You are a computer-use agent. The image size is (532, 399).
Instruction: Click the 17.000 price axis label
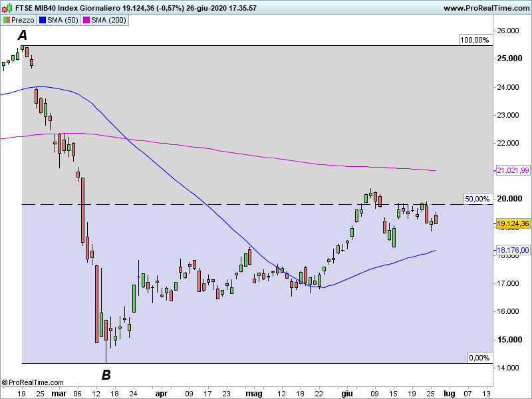point(508,283)
